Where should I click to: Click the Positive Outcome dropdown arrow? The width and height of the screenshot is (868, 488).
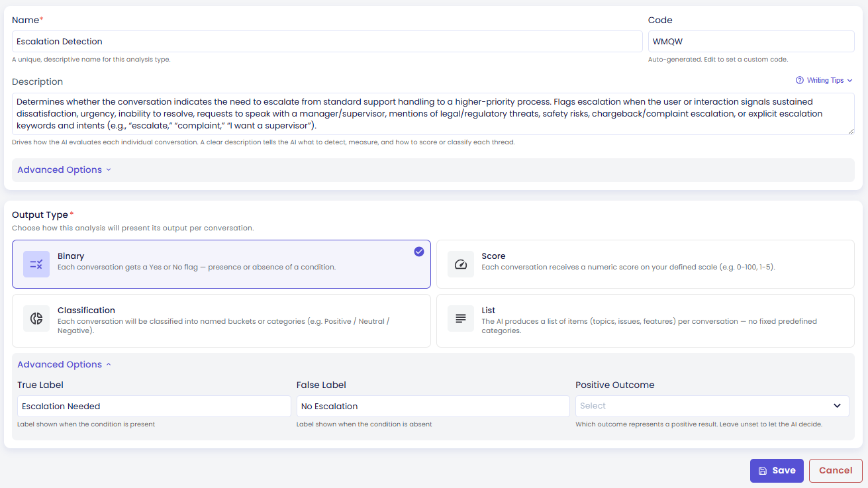coord(838,406)
